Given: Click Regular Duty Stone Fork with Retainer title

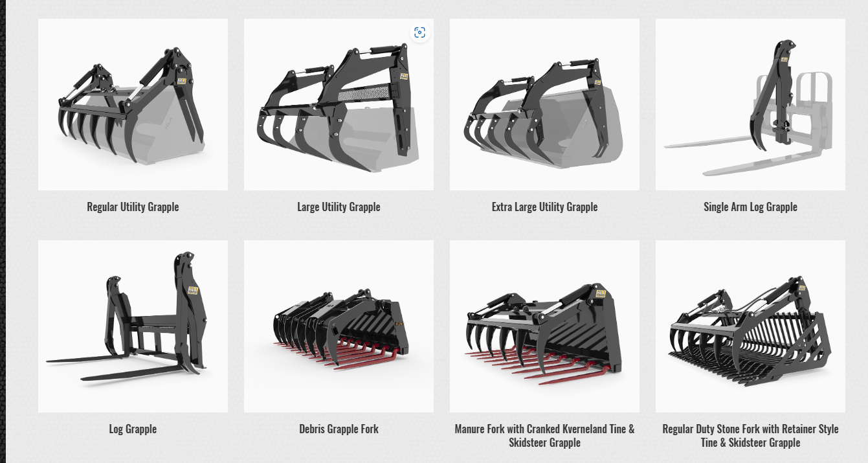Looking at the screenshot, I should [750, 436].
